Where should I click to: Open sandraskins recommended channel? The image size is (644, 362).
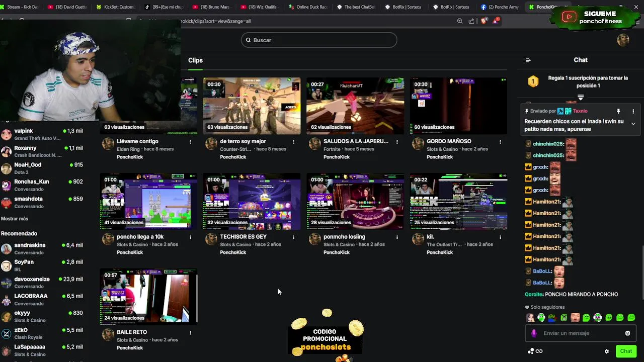coord(42,249)
